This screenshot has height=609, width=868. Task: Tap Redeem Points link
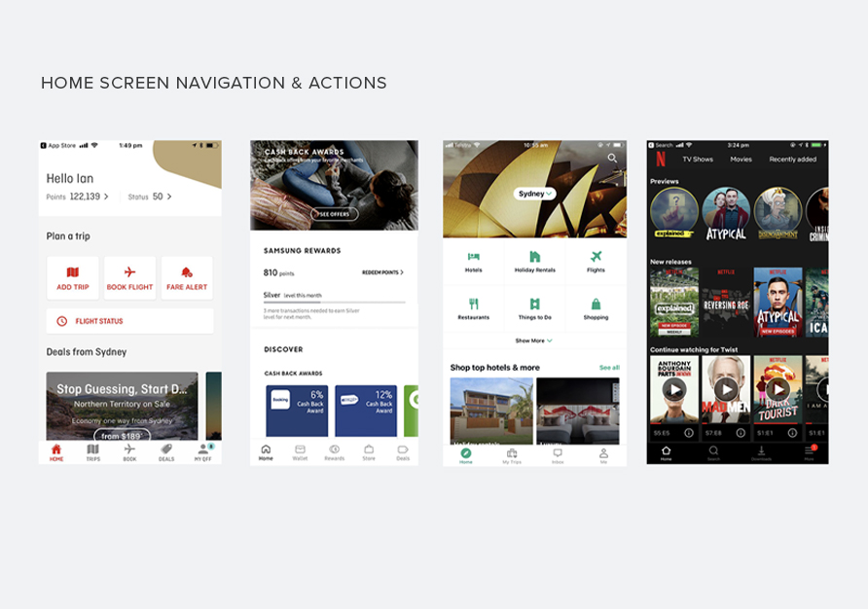[x=382, y=272]
